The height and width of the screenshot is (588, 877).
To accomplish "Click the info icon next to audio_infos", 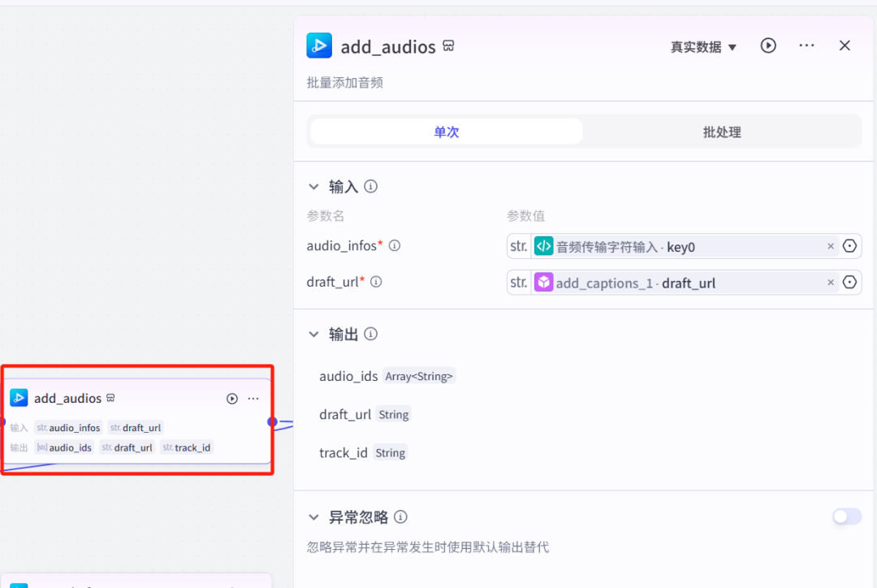I will coord(394,245).
